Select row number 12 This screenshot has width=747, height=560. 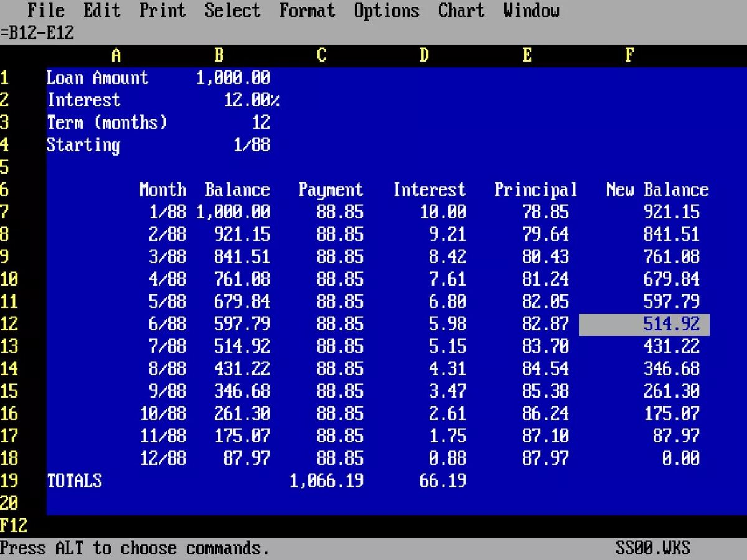tap(9, 324)
